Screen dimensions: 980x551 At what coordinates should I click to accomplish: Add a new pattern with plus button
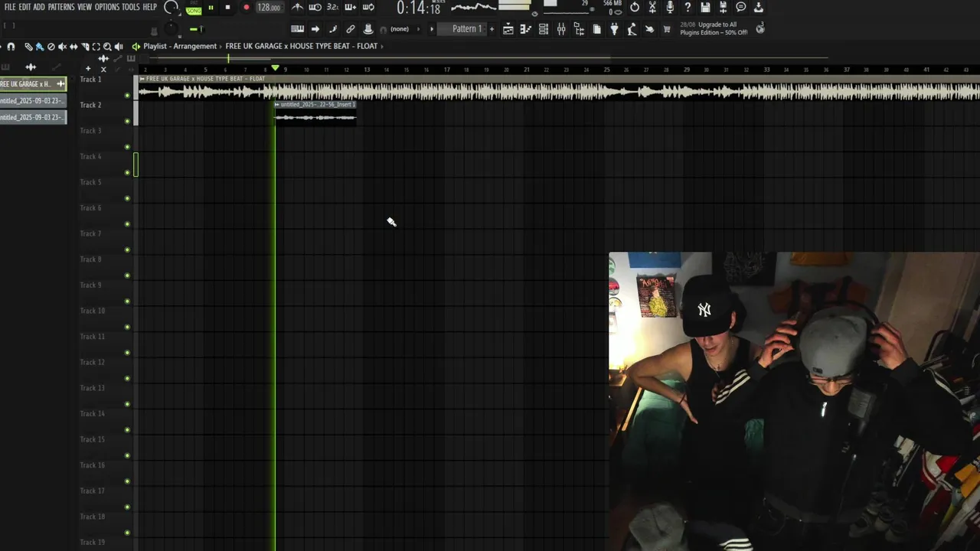click(492, 29)
